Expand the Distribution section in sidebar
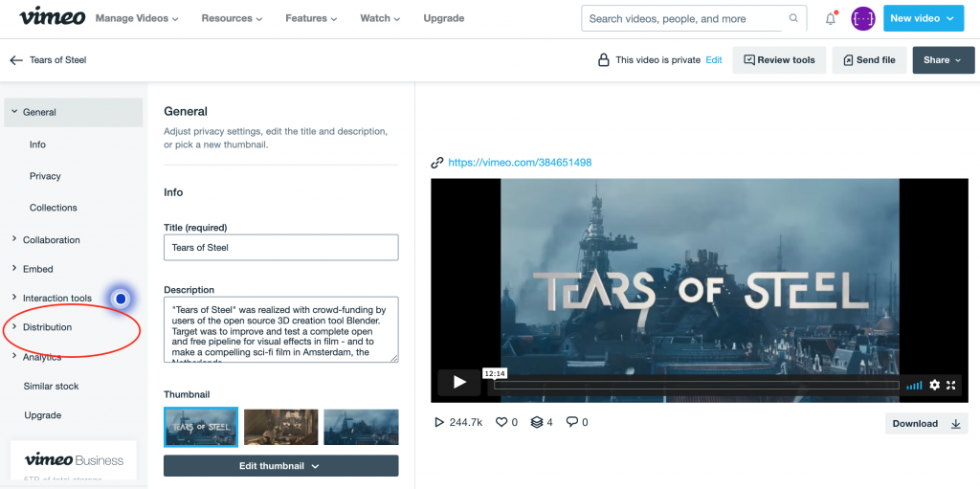This screenshot has width=980, height=489. (x=47, y=327)
